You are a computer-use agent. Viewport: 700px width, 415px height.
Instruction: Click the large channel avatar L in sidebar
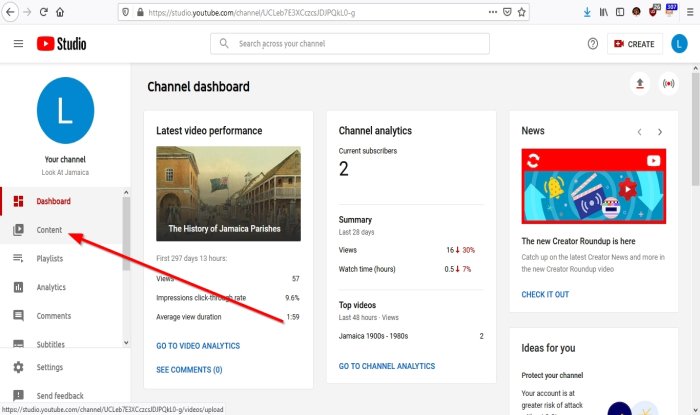(x=66, y=111)
